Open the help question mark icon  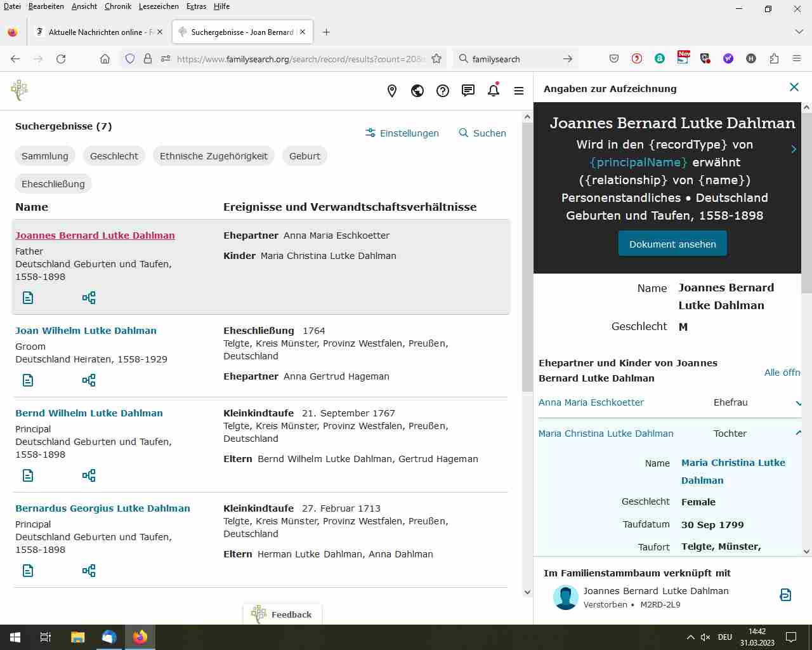pyautogui.click(x=443, y=91)
